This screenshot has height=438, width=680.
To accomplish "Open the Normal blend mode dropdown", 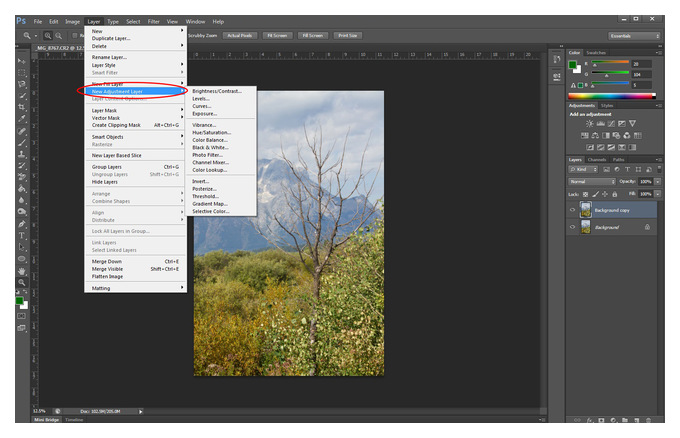I will [x=592, y=182].
